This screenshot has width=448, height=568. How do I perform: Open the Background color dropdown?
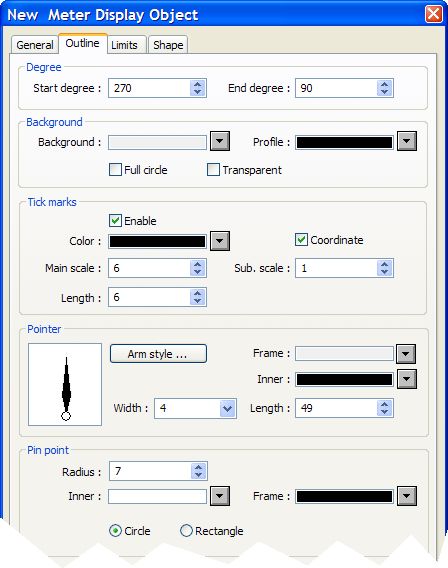coord(220,141)
